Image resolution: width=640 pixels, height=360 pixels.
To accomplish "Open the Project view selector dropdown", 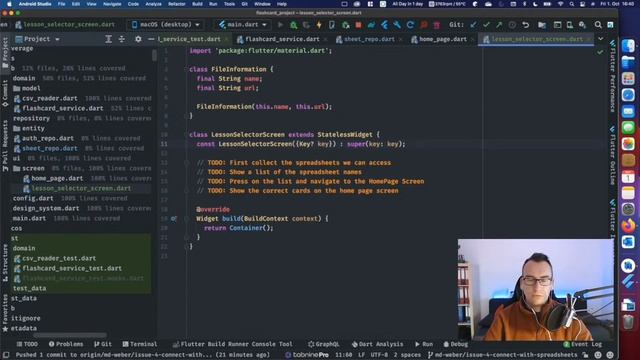I will point(37,39).
